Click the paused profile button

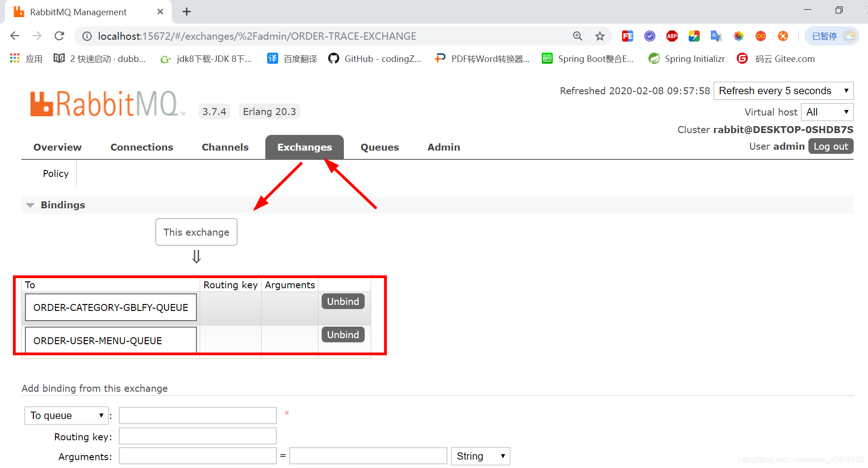831,36
